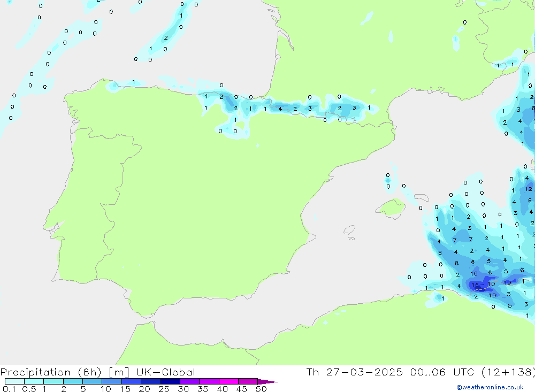Click the precipitation value '12' on the map
535x392 pixels.
click(x=529, y=189)
